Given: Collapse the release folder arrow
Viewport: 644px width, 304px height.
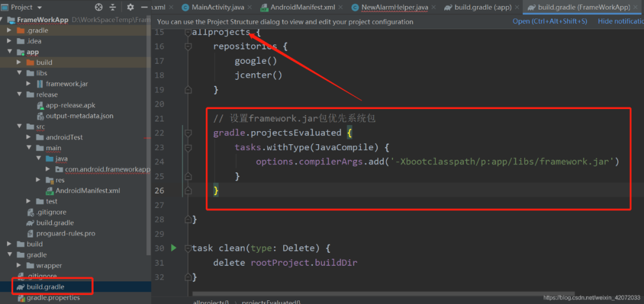Looking at the screenshot, I should [19, 95].
